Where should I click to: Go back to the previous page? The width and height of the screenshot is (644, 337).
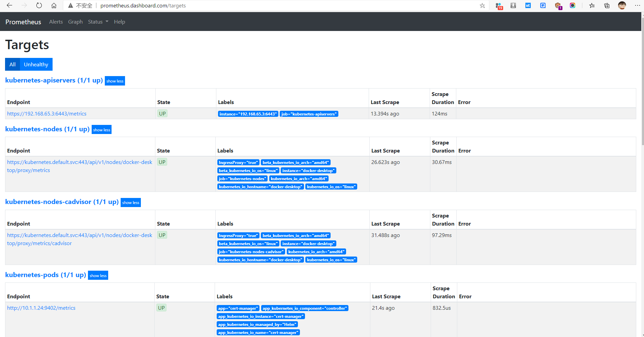coord(9,5)
